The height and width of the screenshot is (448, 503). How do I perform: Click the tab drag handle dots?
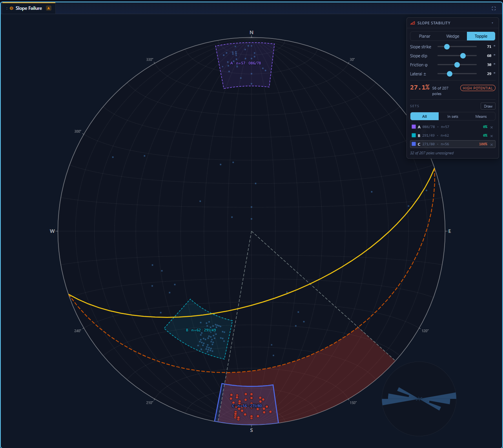pos(7,8)
